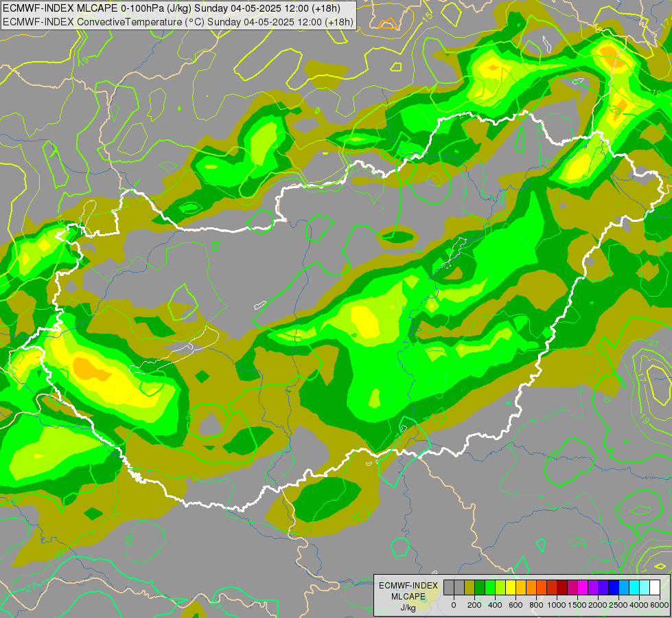Image resolution: width=672 pixels, height=618 pixels.
Task: Click the MLCAPE 0-100hPa title line
Action: 172,8
